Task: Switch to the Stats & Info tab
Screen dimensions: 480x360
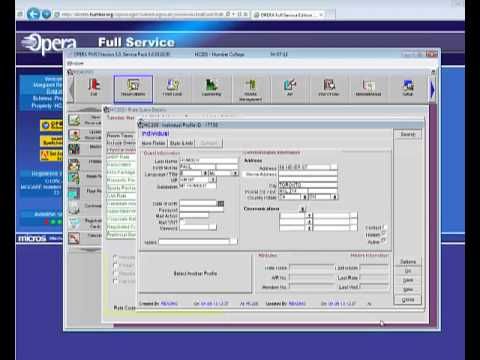Action: click(x=181, y=143)
